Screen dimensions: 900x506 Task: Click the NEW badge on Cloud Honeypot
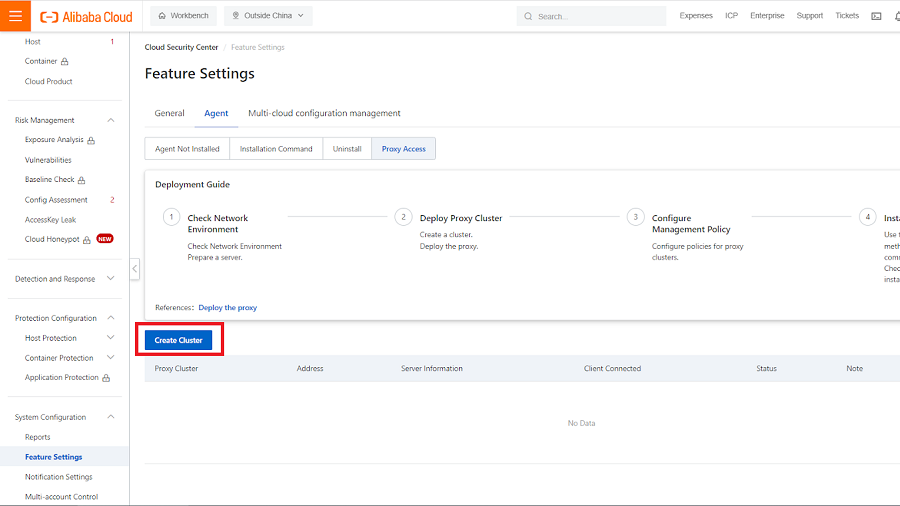coord(104,239)
